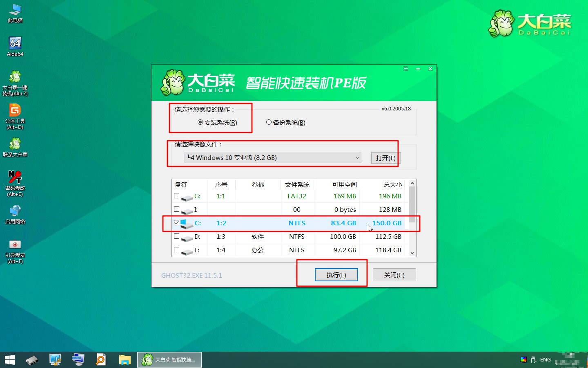Open the hamburger menu in the title bar
The height and width of the screenshot is (368, 588).
406,69
